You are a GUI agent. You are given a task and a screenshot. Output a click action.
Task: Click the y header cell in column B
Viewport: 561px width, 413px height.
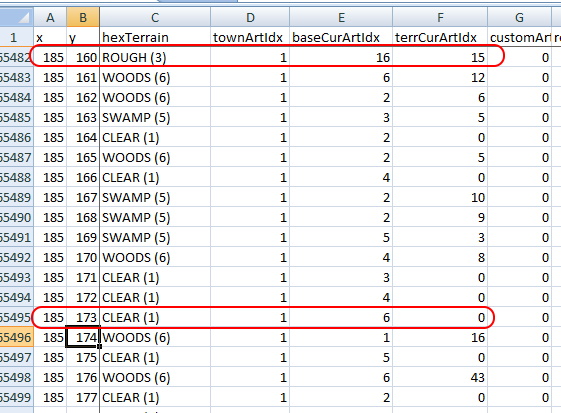coord(83,37)
